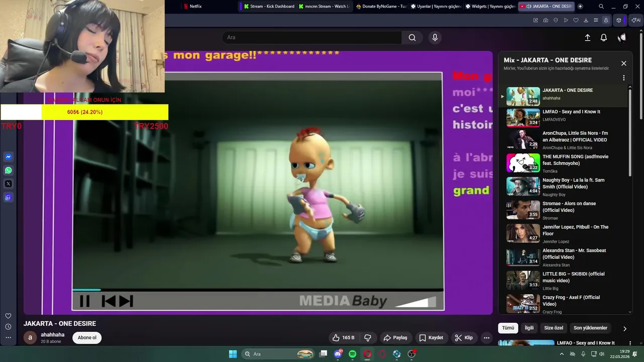Show more filter chips with right arrow
The image size is (644, 362).
[625, 329]
